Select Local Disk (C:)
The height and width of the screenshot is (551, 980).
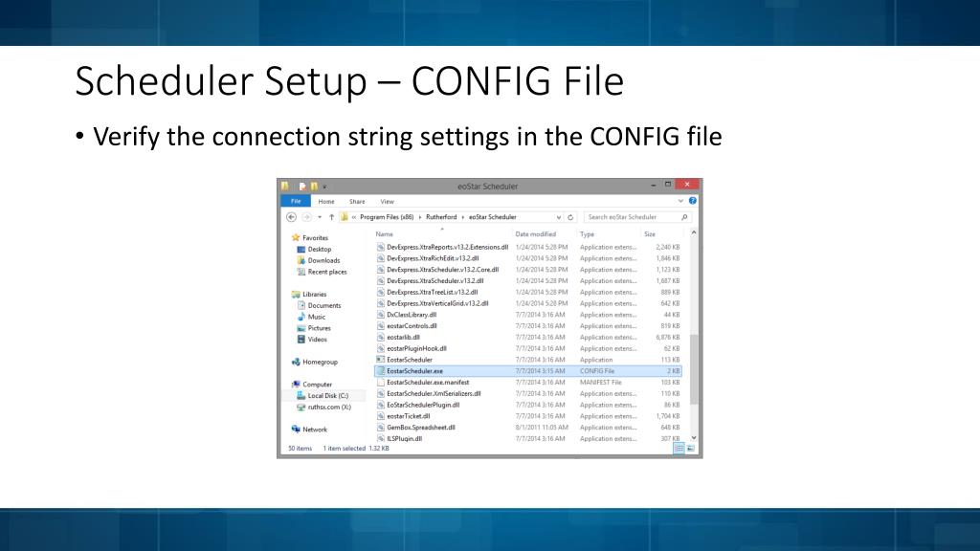tap(327, 395)
